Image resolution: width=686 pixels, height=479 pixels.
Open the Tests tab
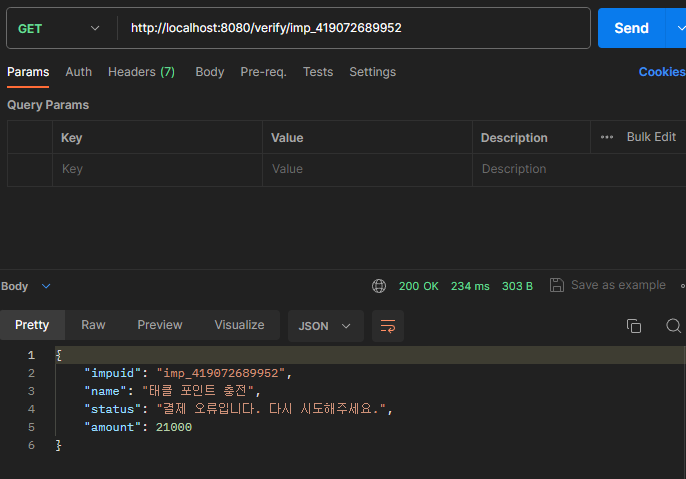[318, 72]
